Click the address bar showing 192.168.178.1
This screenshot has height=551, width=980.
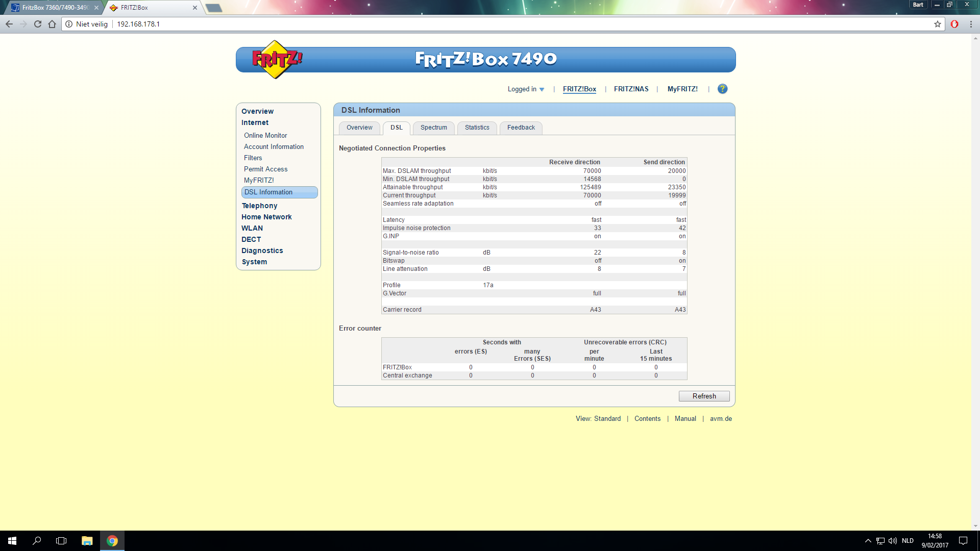tap(459, 24)
